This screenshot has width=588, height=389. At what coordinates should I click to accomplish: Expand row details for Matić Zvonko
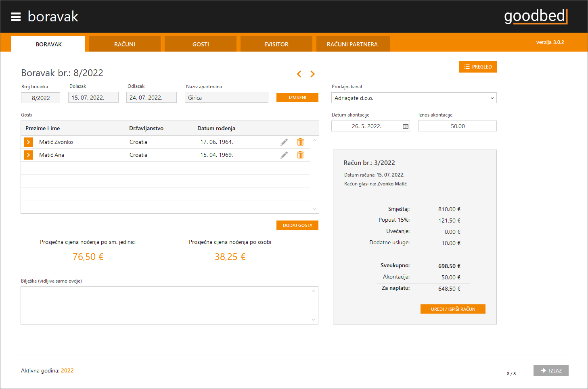click(x=28, y=142)
